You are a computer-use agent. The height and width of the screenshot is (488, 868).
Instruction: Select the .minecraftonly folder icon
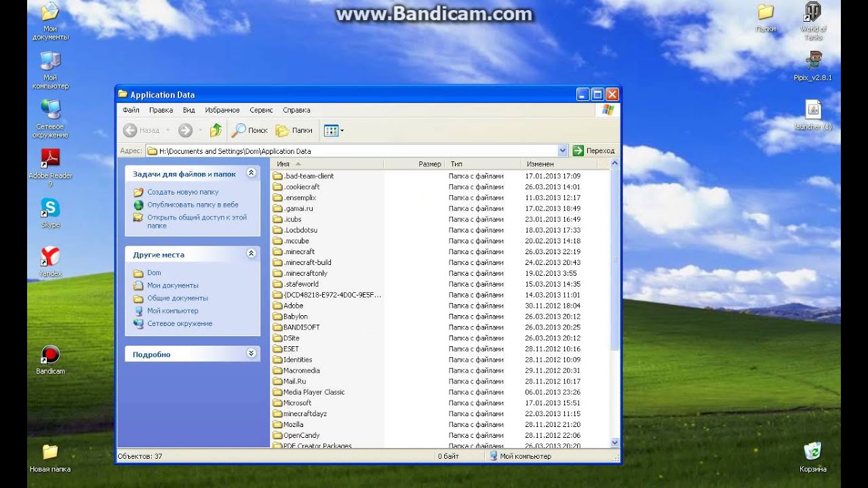coord(277,274)
